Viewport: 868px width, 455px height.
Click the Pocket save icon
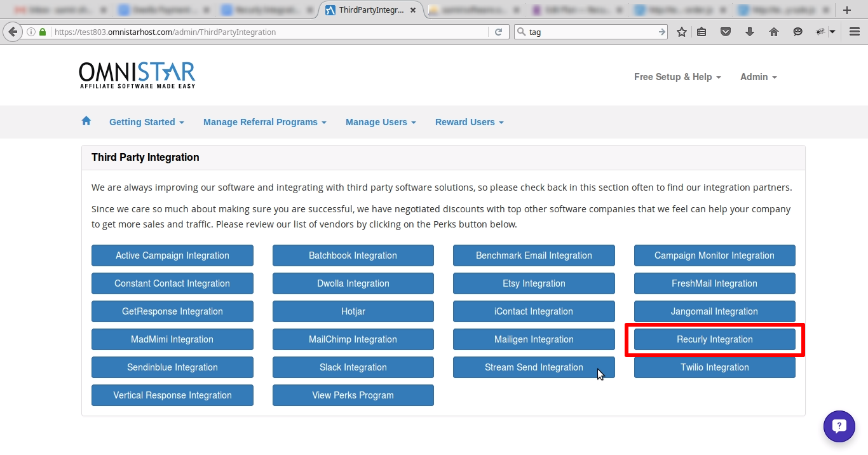(x=726, y=32)
